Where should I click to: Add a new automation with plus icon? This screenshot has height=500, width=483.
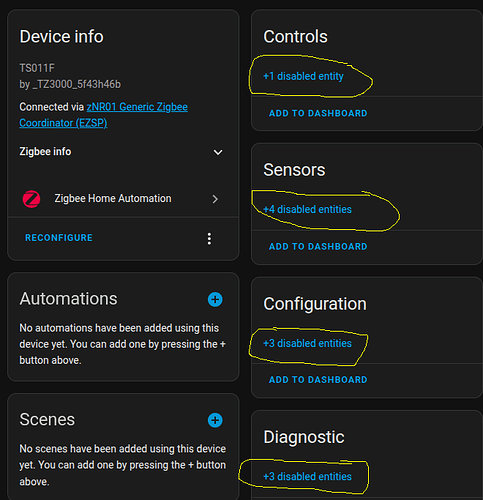pyautogui.click(x=215, y=299)
